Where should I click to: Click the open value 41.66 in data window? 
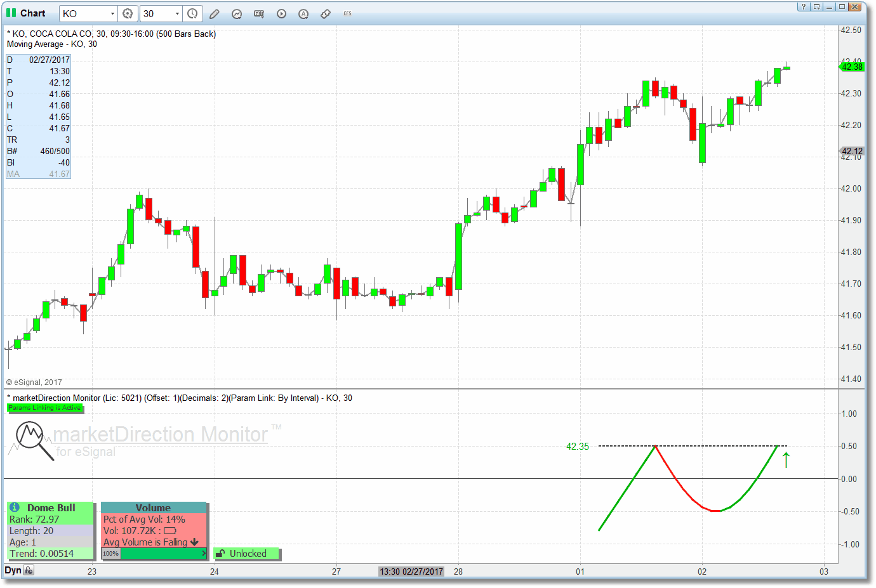60,94
